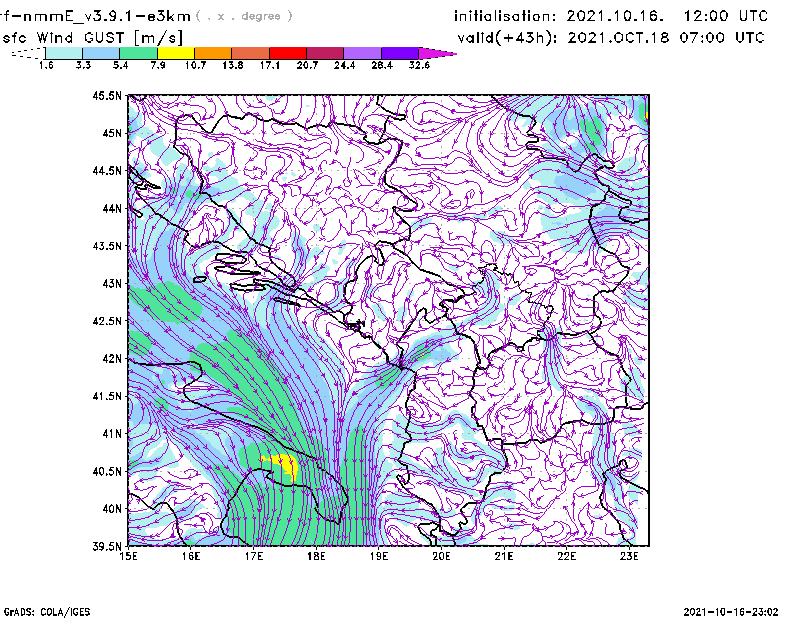Click the '16E' longitude label

click(191, 556)
